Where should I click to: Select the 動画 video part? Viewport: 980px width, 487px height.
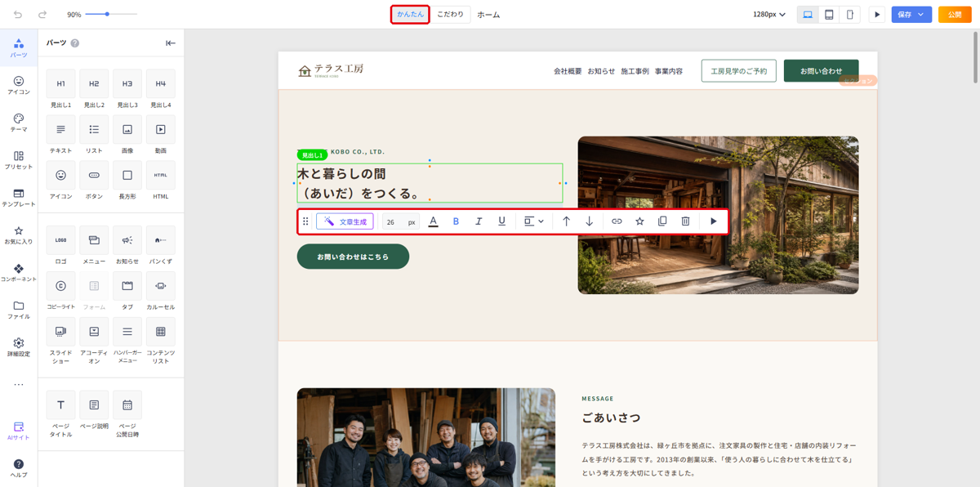(x=161, y=135)
